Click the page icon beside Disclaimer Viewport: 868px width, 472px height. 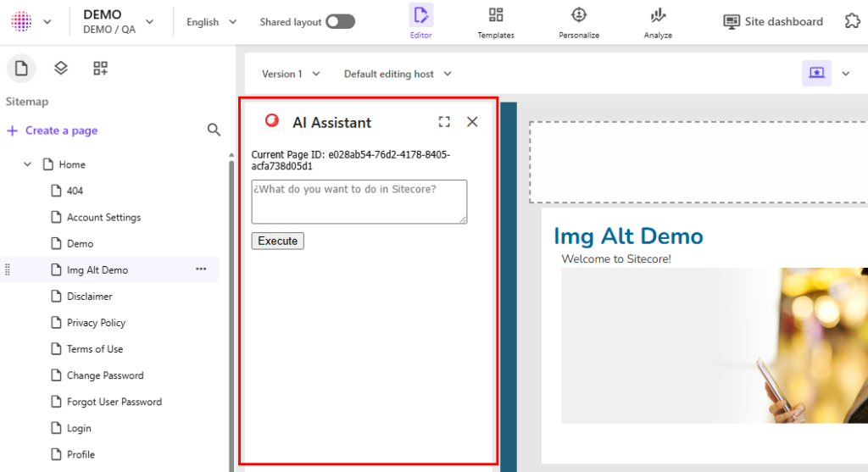point(56,296)
